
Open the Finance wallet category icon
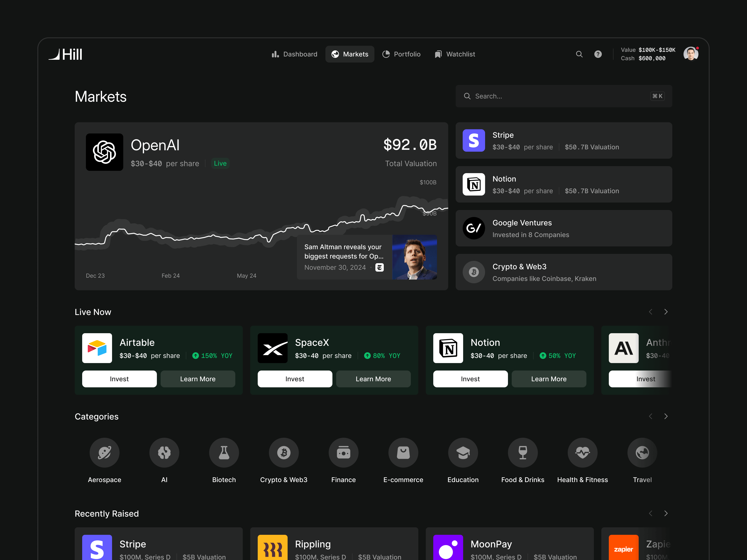click(343, 453)
